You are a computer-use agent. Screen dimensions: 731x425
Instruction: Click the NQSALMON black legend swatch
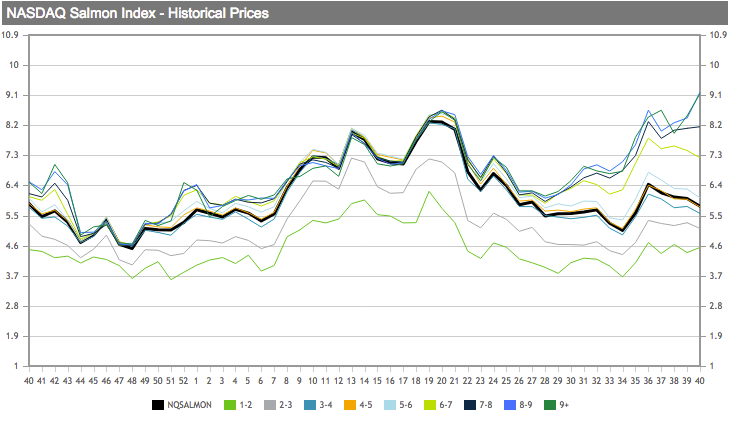(x=158, y=405)
